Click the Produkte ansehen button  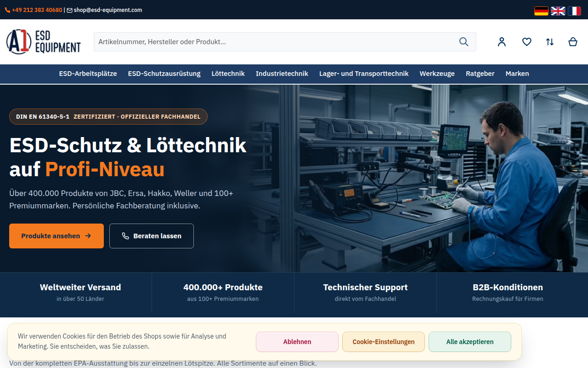[x=57, y=236]
